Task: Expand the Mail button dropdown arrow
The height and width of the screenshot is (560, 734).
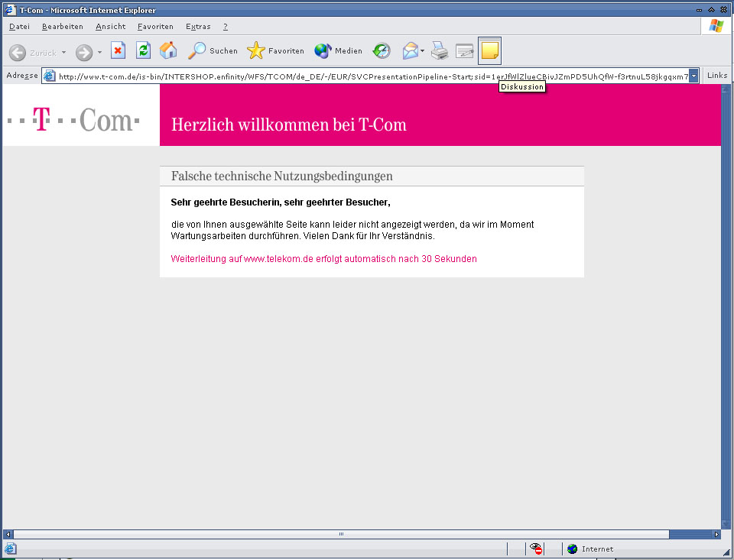Action: 422,52
